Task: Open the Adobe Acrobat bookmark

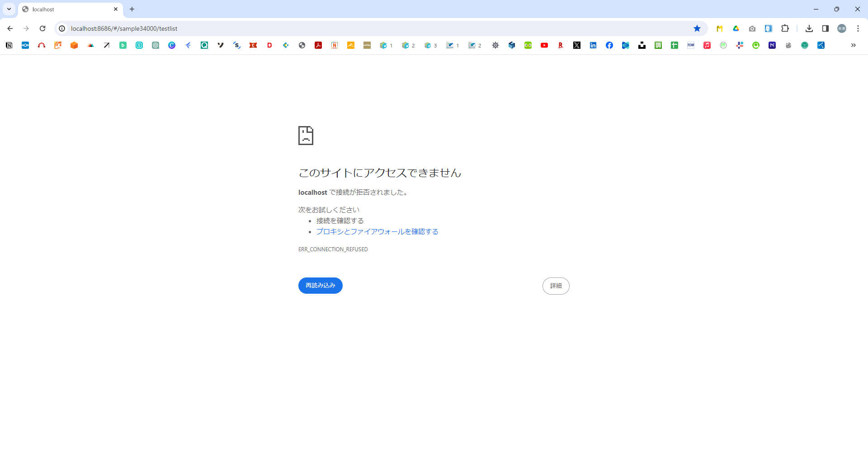Action: pyautogui.click(x=319, y=45)
